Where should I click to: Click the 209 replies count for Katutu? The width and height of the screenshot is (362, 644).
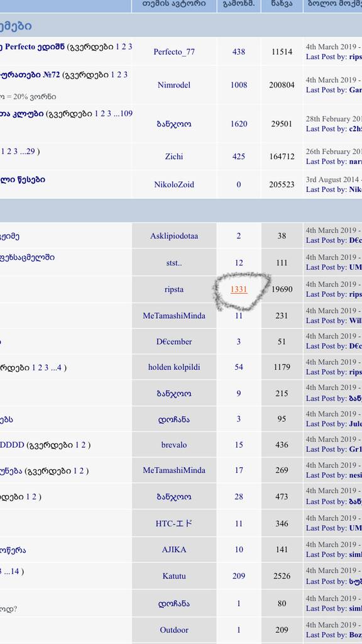coord(239,576)
